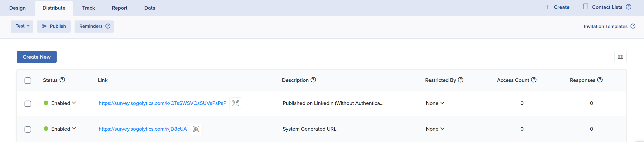This screenshot has height=142, width=644.
Task: Click the Restricted By help icon
Action: (x=461, y=80)
